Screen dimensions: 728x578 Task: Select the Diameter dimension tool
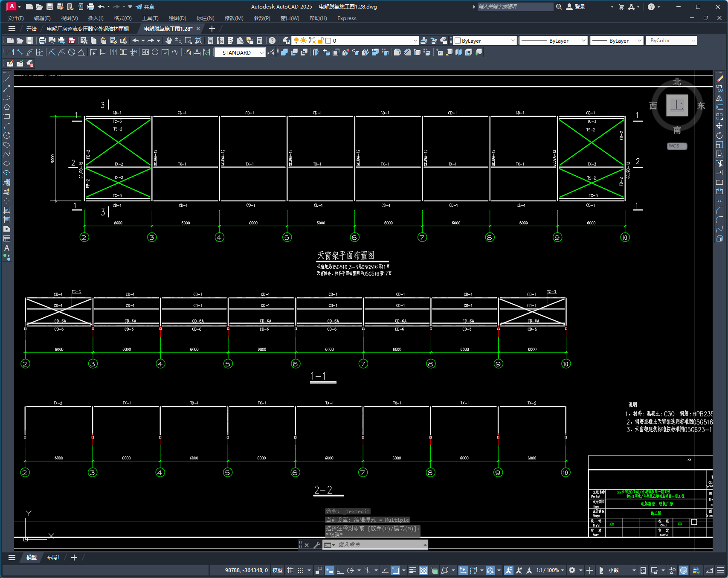point(72,52)
